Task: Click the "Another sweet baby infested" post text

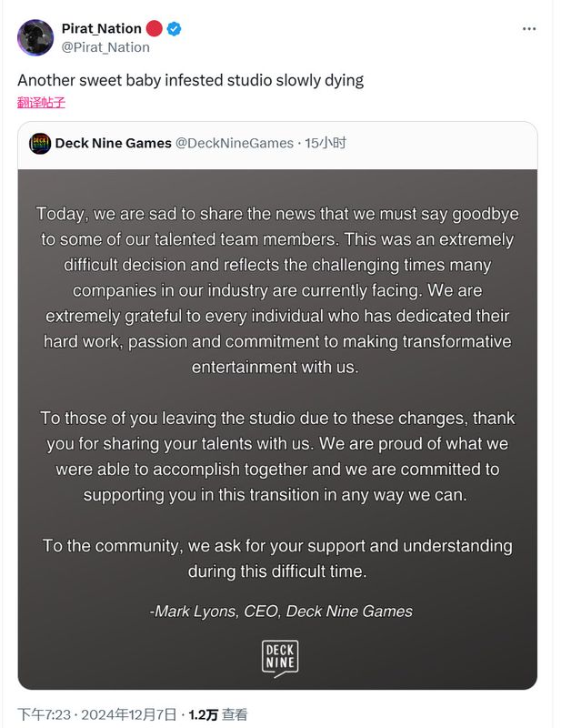Action: pyautogui.click(x=190, y=80)
